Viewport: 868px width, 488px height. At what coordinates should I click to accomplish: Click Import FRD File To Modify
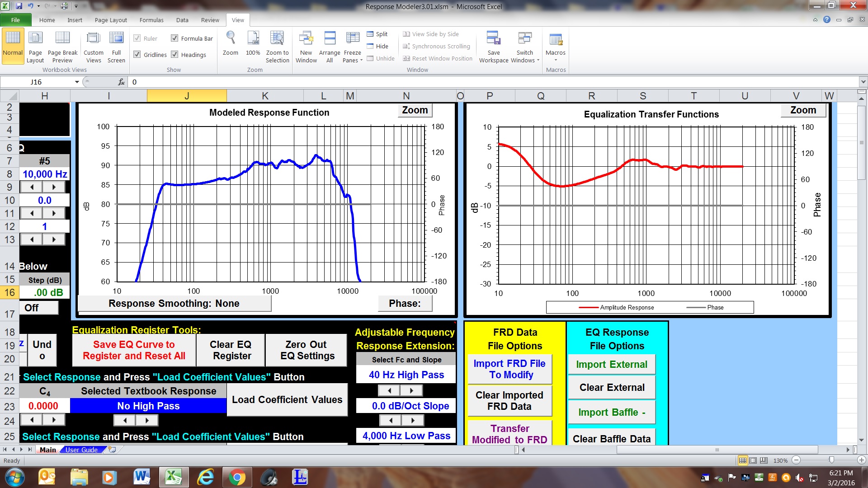(509, 369)
